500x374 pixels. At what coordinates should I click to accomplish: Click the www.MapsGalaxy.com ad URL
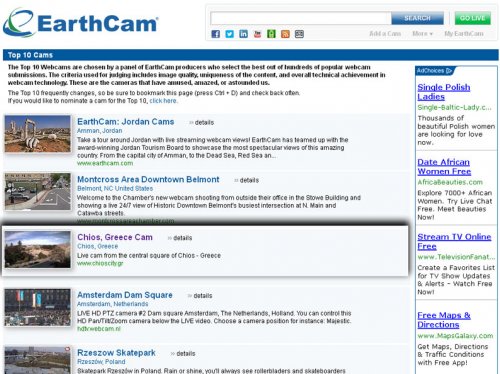[455, 336]
